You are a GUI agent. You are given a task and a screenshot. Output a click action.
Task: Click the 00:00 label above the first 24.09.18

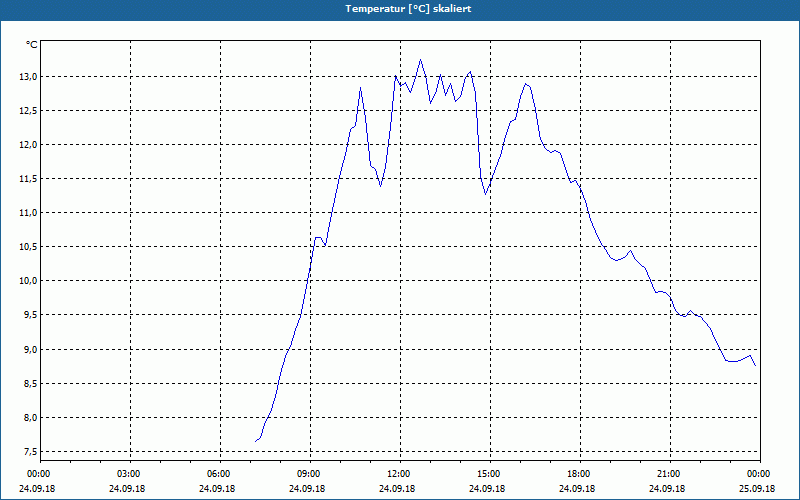(x=40, y=474)
